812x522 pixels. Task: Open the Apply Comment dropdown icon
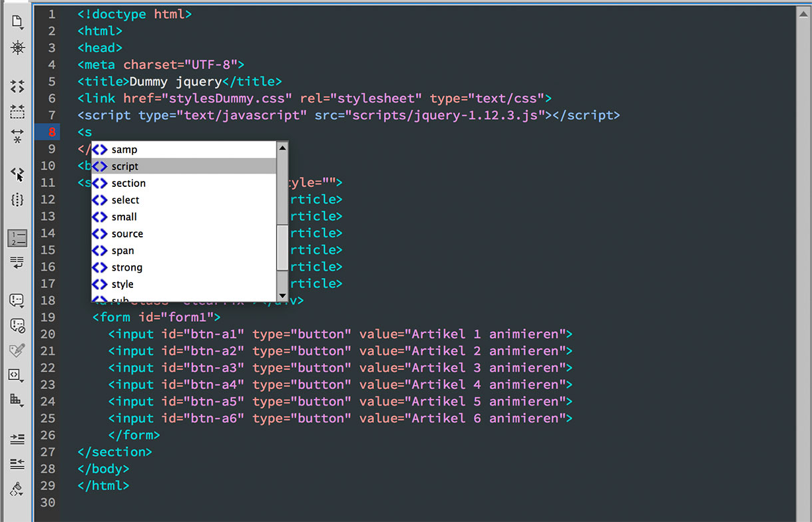coord(17,301)
